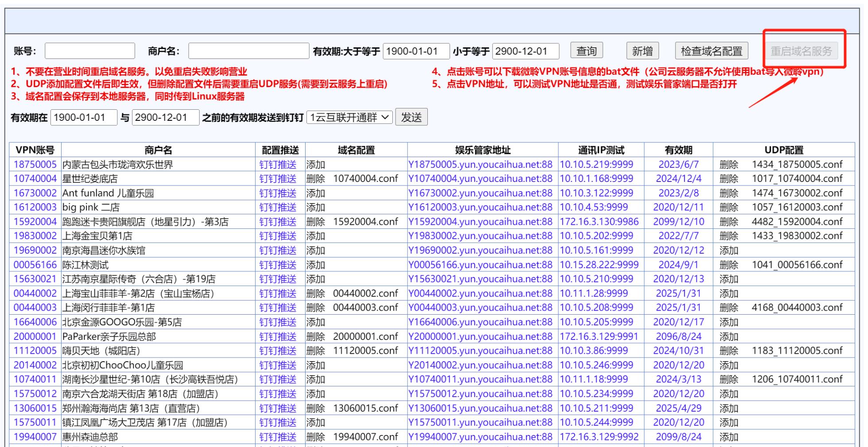The width and height of the screenshot is (868, 447).
Task: Delete UDP config 1434_18750005.conf
Action: click(x=729, y=165)
